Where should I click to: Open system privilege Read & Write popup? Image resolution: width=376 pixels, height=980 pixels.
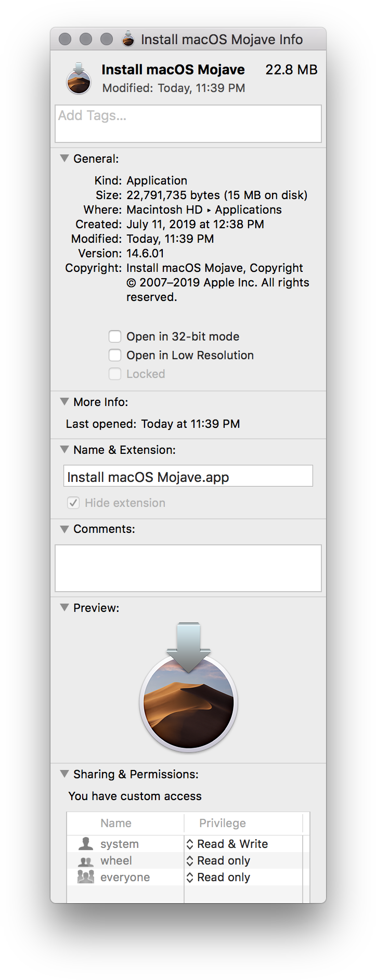point(227,844)
